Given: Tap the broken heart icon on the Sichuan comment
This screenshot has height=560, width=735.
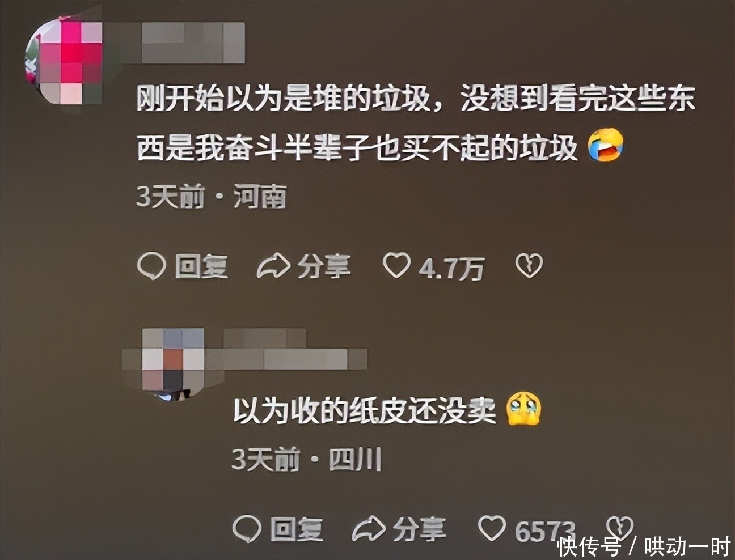Looking at the screenshot, I should (x=620, y=528).
